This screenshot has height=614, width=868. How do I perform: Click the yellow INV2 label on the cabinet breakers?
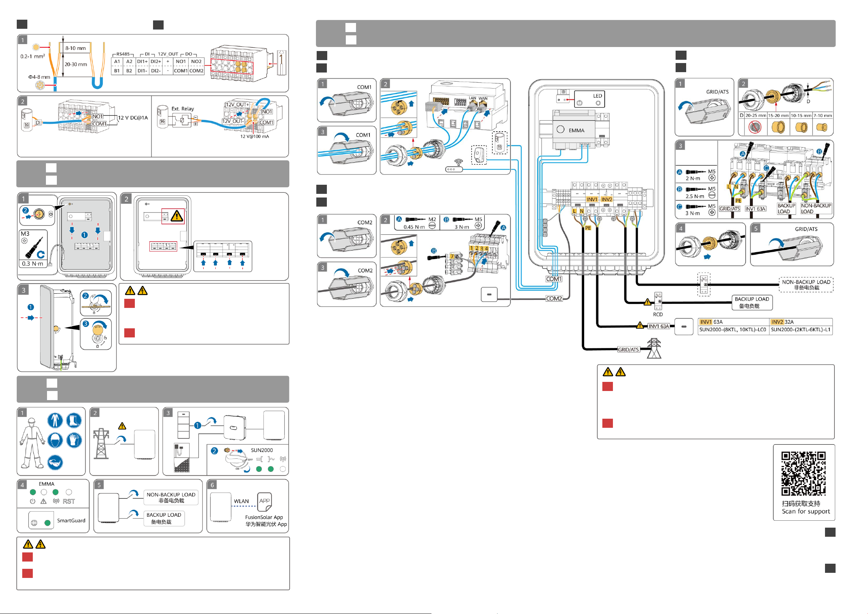[606, 199]
